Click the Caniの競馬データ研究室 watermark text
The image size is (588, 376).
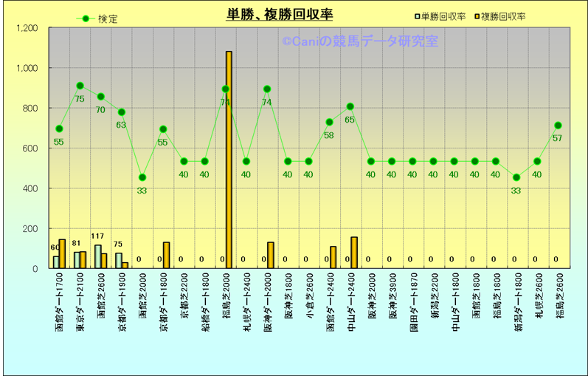359,42
